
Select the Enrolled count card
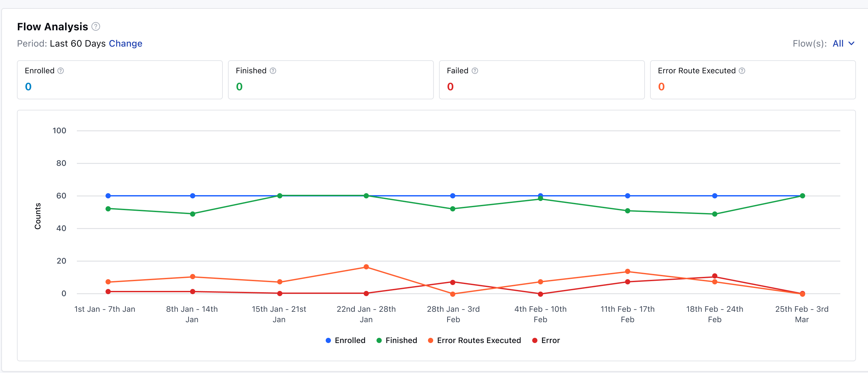tap(120, 80)
